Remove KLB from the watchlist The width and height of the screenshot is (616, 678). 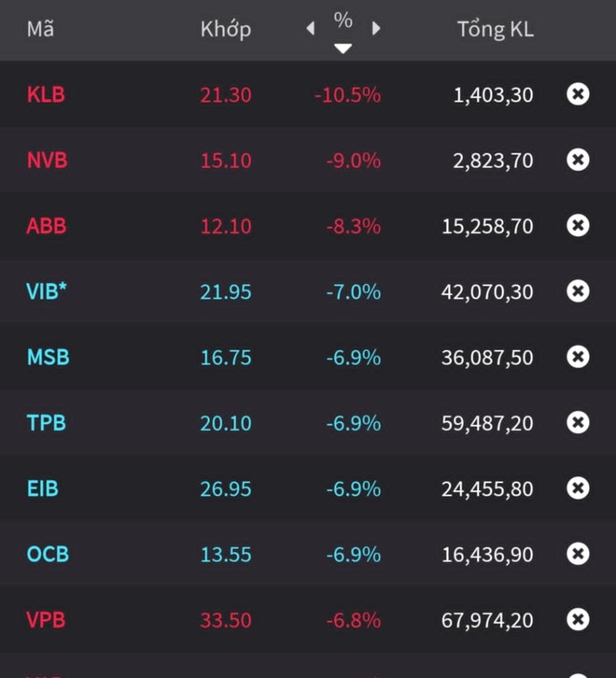[x=578, y=94]
